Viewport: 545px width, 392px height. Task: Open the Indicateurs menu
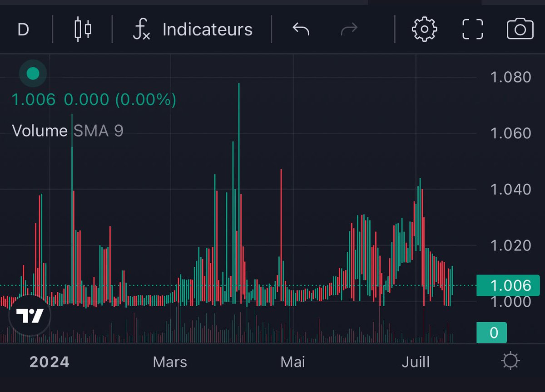tap(193, 30)
